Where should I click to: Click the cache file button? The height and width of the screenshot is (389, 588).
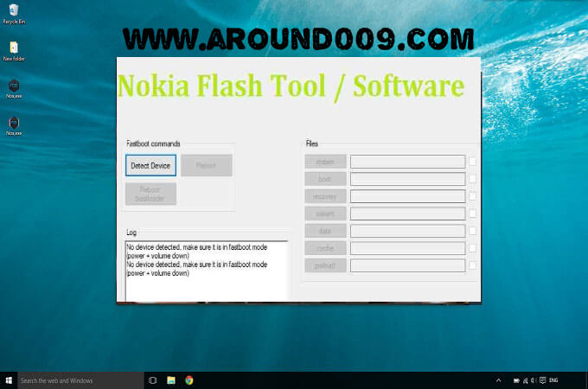325,248
